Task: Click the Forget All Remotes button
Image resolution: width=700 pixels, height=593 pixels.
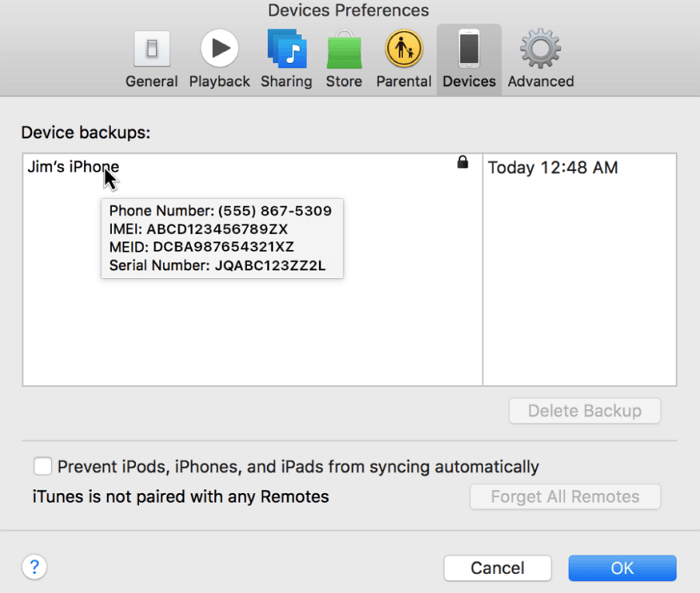Action: [565, 497]
